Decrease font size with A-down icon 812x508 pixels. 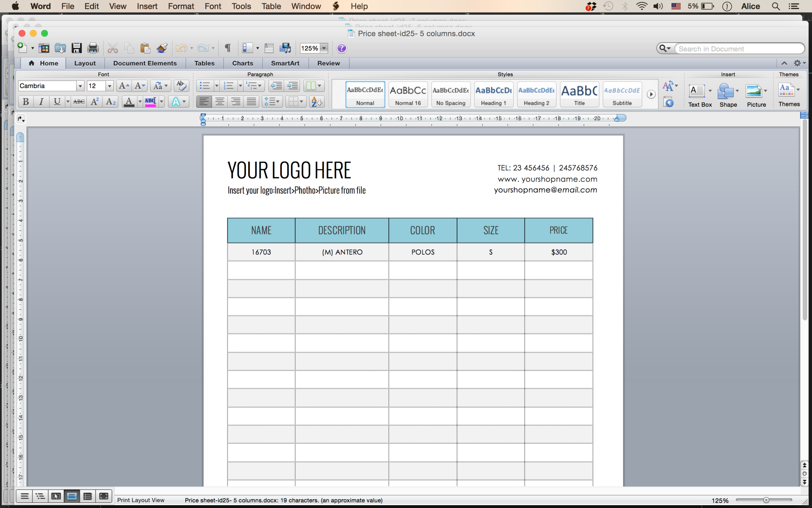click(140, 86)
